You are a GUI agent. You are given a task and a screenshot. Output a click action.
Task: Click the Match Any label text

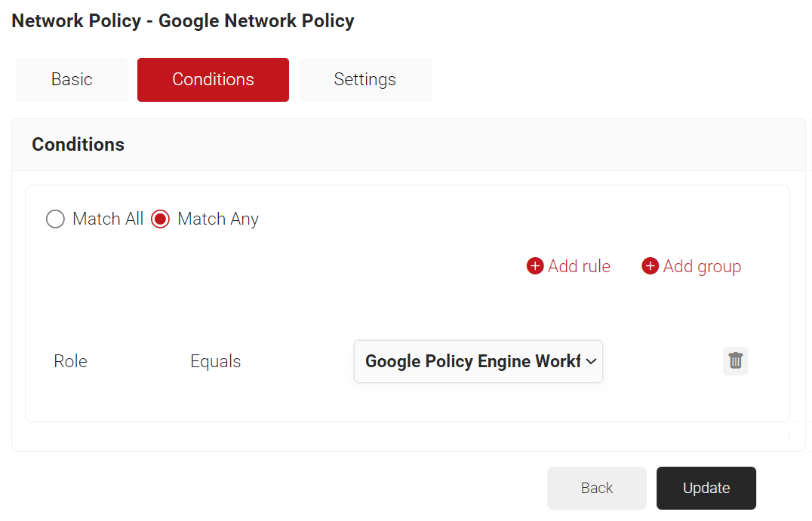pyautogui.click(x=218, y=219)
